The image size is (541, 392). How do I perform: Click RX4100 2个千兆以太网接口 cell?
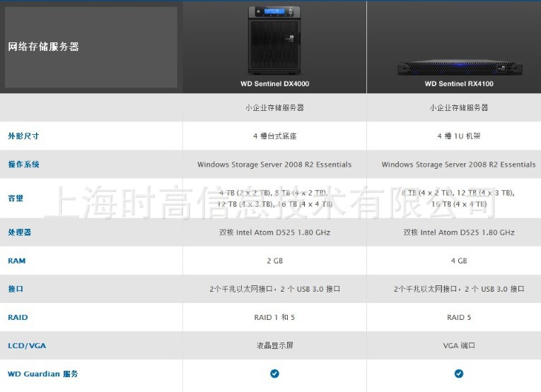pyautogui.click(x=459, y=289)
